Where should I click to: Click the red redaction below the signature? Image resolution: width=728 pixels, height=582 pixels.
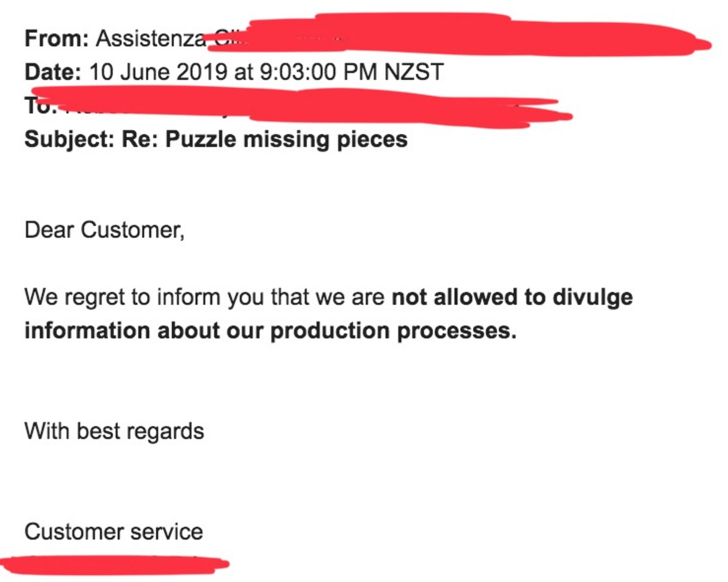coord(114,565)
